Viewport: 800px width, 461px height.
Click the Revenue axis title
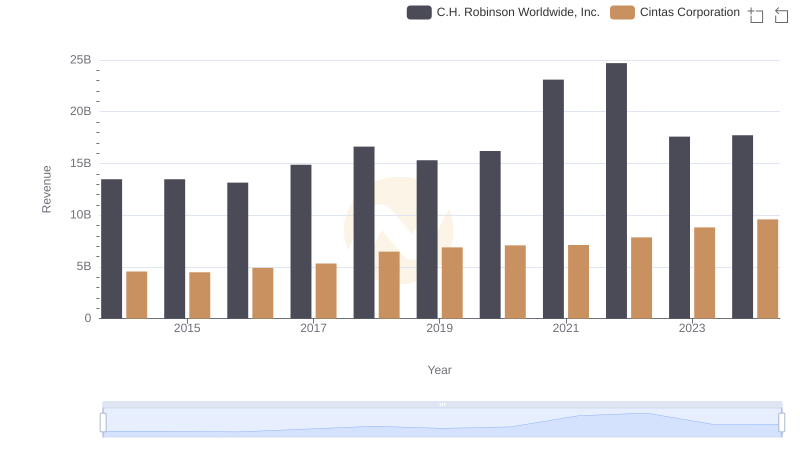tap(46, 189)
